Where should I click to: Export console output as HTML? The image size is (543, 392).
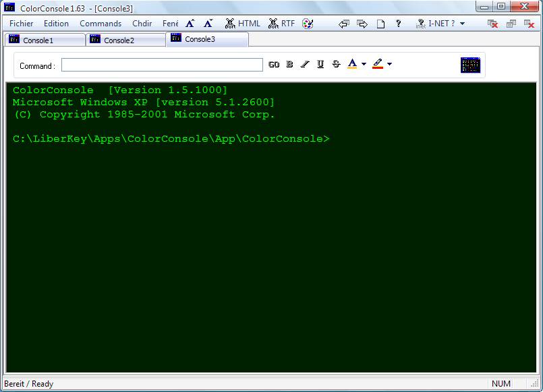(x=242, y=24)
